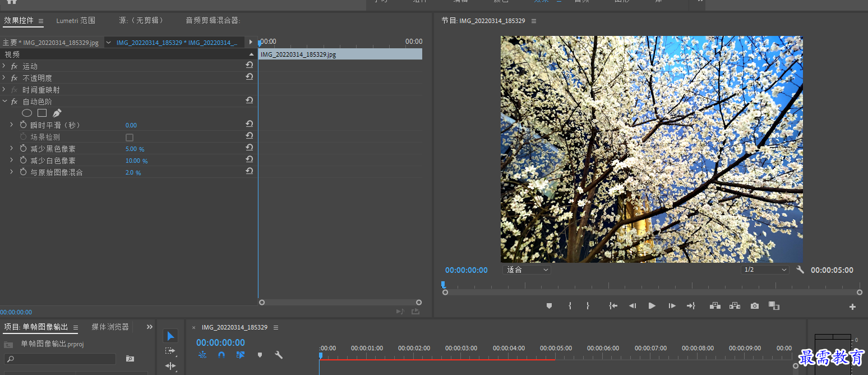Reset the 自动色阶 effect
Image resolution: width=868 pixels, height=375 pixels.
(249, 100)
